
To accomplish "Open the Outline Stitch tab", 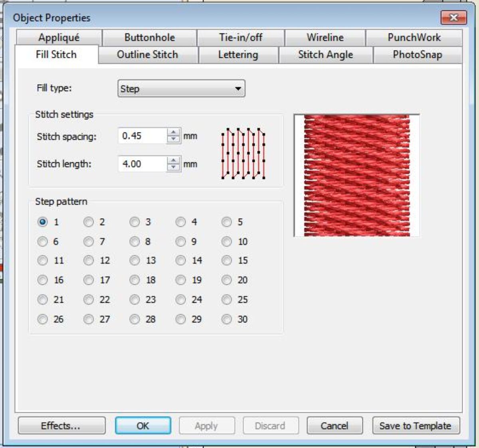I will click(147, 55).
